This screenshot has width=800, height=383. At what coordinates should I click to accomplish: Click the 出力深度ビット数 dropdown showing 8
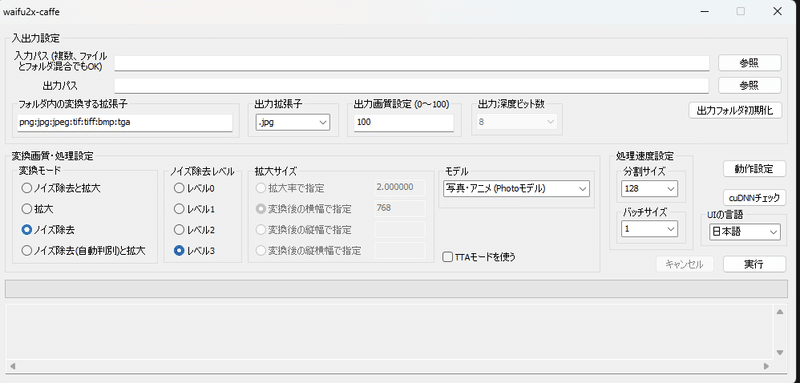[517, 122]
